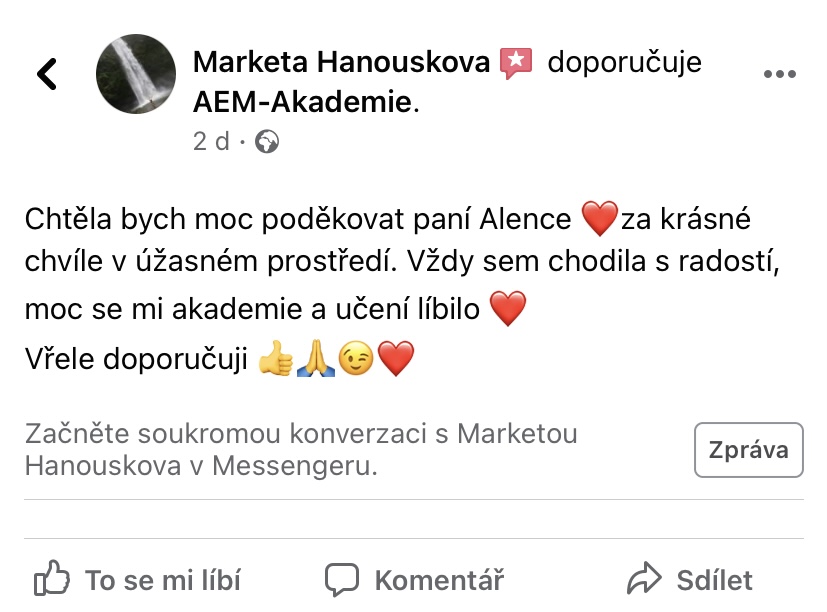Click the yellow thumbs-up emoji in review
This screenshot has width=827, height=612.
coord(276,358)
